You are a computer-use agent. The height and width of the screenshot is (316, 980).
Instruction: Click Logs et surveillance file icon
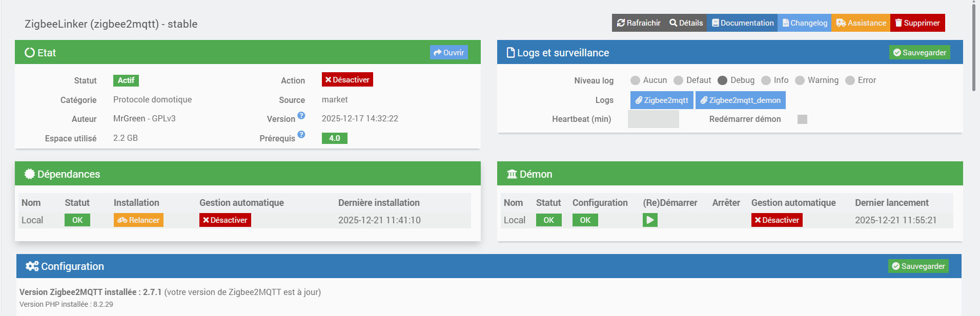tap(511, 53)
